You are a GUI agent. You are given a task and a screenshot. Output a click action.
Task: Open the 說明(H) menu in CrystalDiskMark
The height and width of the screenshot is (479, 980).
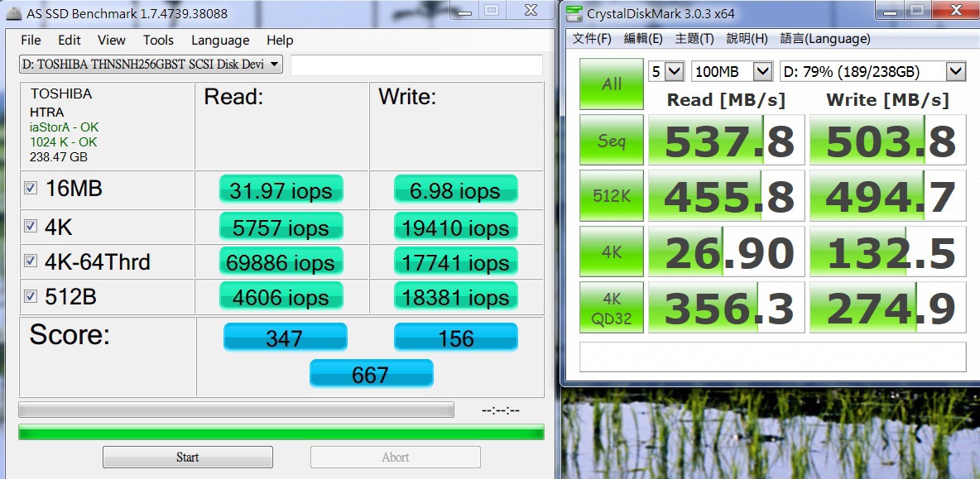pyautogui.click(x=747, y=39)
